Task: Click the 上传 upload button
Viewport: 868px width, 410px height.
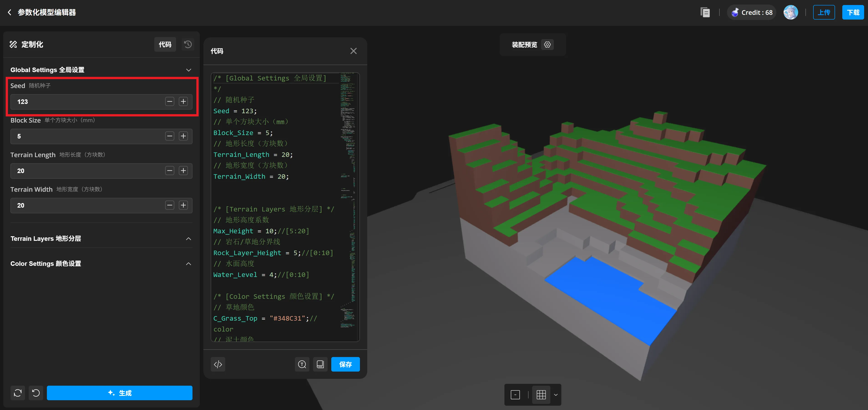Action: pos(824,13)
